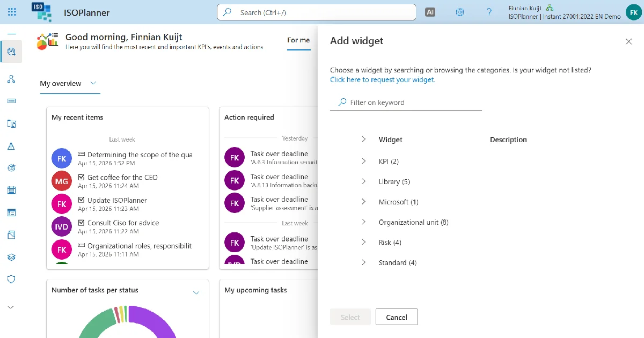Screen dimensions: 644x338
Task: Open the folded page icon in sidebar
Action: point(11,235)
